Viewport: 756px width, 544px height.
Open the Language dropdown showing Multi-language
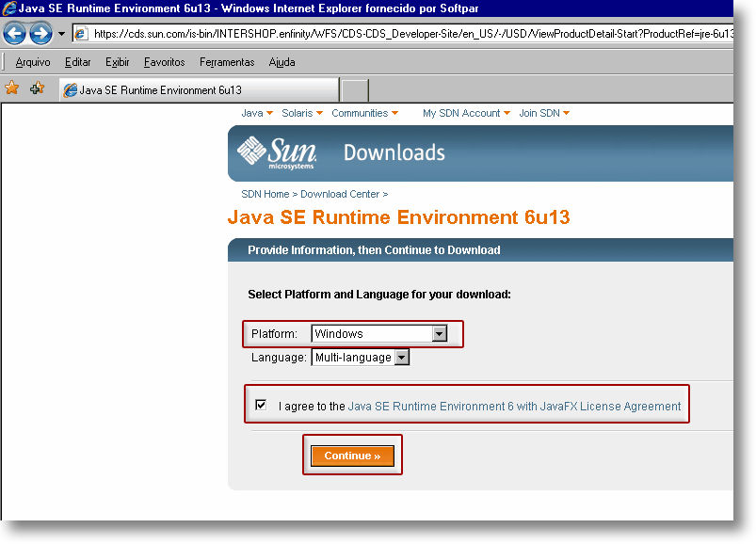click(x=361, y=358)
